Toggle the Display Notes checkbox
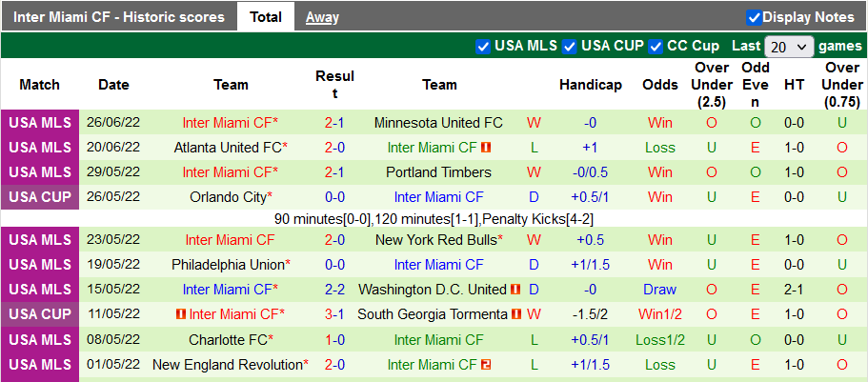 pyautogui.click(x=754, y=17)
